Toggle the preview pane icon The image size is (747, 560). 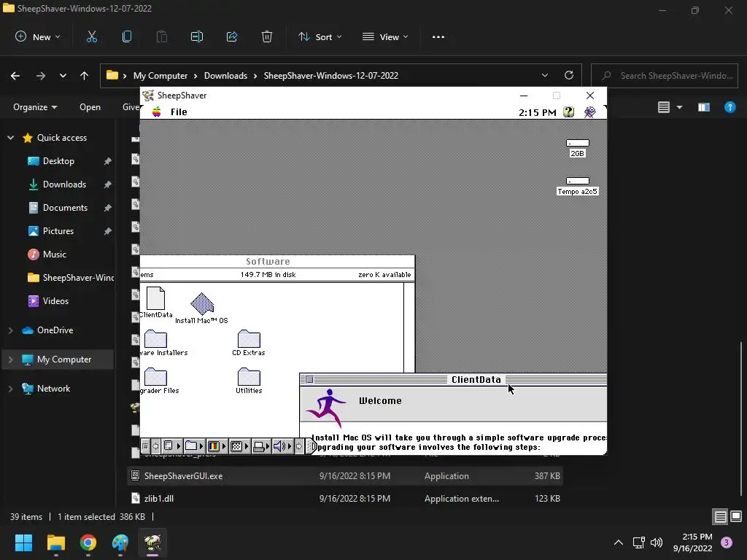tap(704, 107)
